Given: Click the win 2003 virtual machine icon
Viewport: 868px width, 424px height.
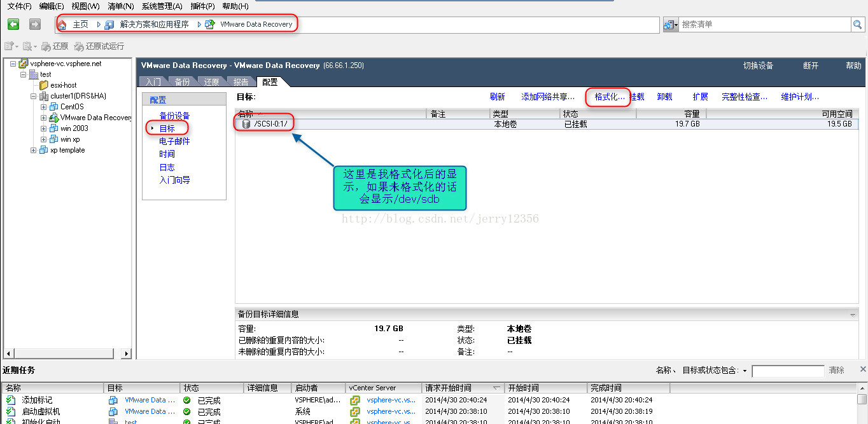Looking at the screenshot, I should point(54,128).
